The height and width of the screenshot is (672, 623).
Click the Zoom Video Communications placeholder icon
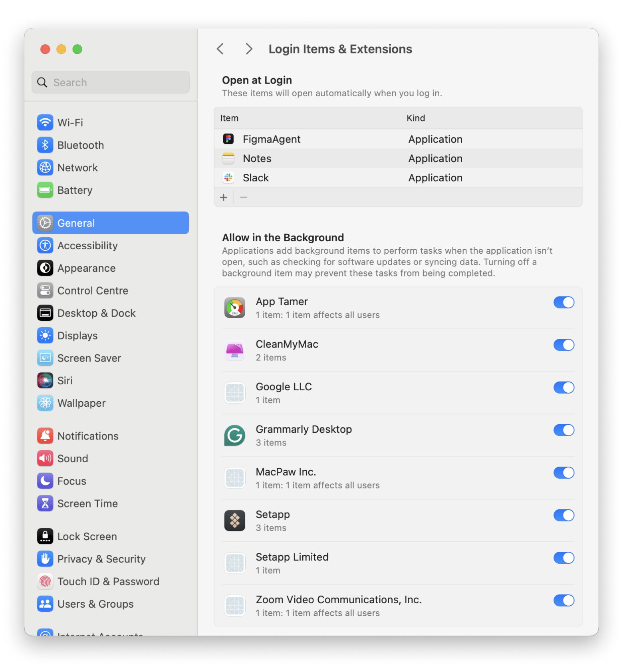click(235, 606)
